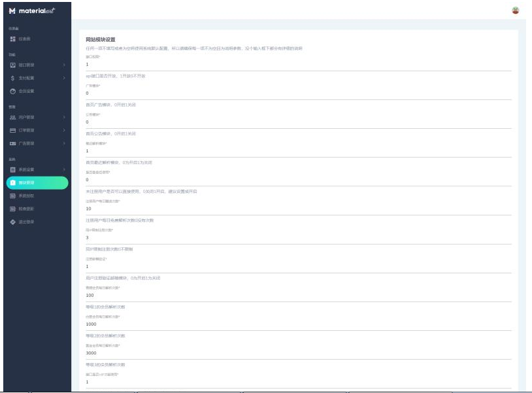Go to 系统授权 in the sidebar

[x=26, y=196]
